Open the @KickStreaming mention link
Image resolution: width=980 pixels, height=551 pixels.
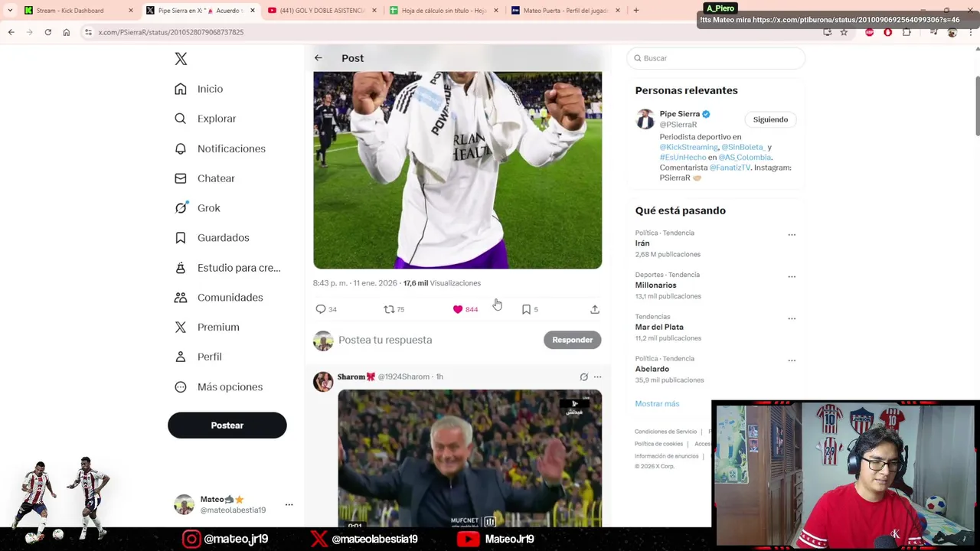(689, 147)
